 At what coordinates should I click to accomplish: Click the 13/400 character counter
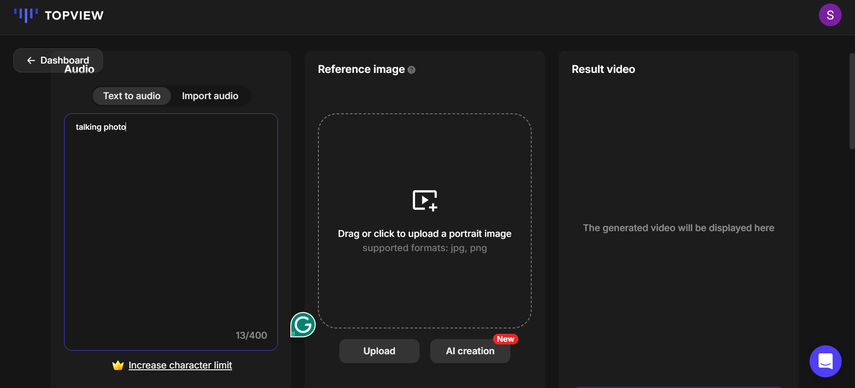pyautogui.click(x=251, y=335)
